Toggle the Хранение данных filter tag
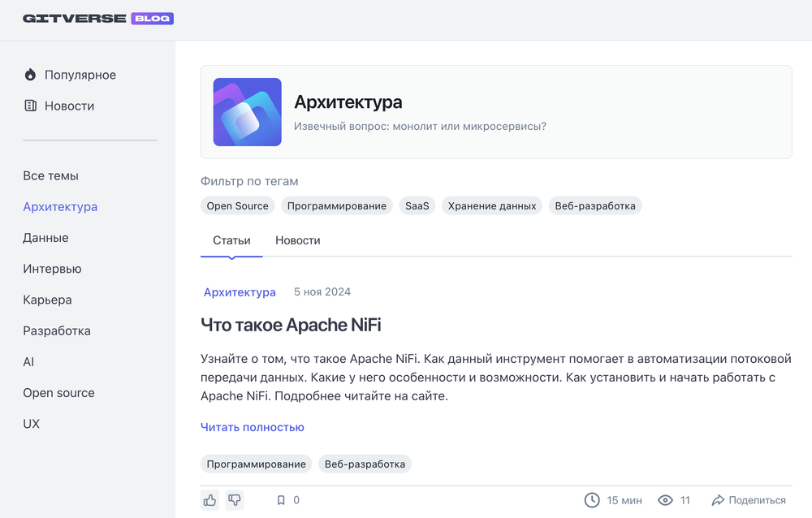812x518 pixels. (x=491, y=205)
